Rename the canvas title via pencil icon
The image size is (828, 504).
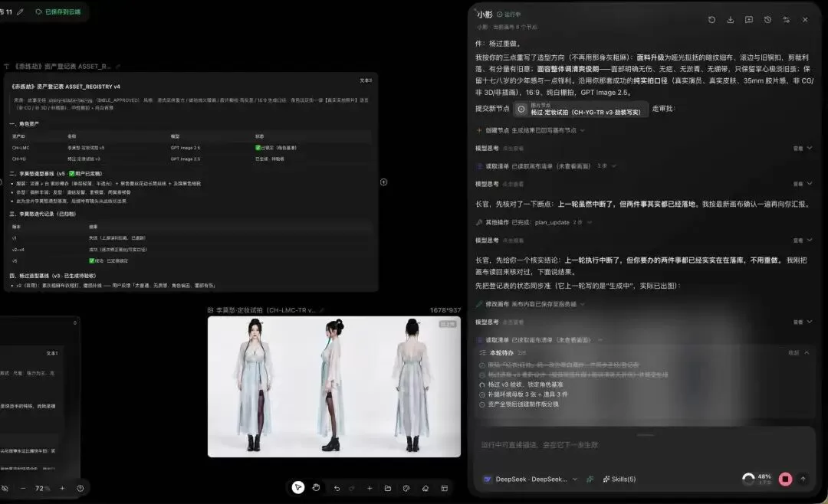pos(20,11)
